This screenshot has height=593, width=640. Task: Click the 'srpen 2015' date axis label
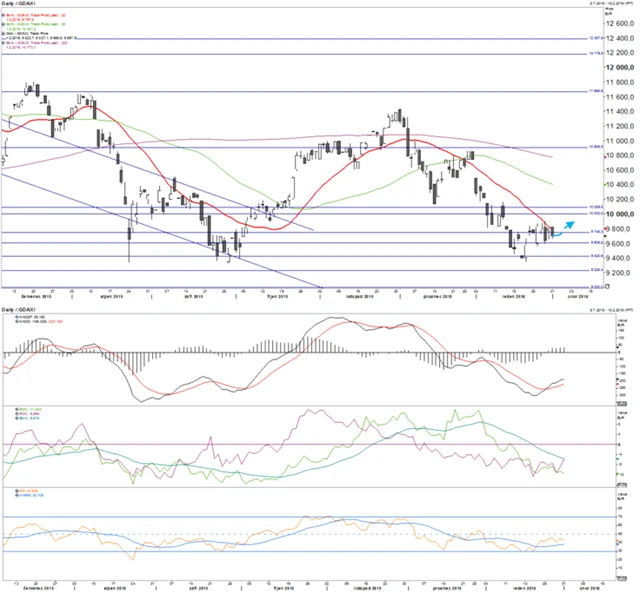(113, 297)
